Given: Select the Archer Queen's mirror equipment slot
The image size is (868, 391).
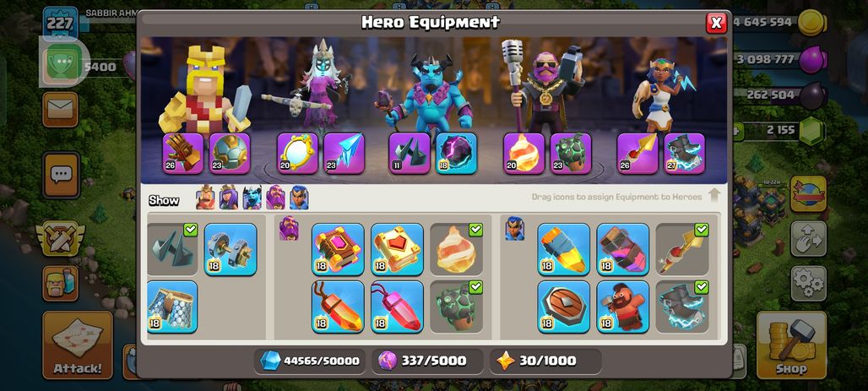Looking at the screenshot, I should tap(297, 154).
